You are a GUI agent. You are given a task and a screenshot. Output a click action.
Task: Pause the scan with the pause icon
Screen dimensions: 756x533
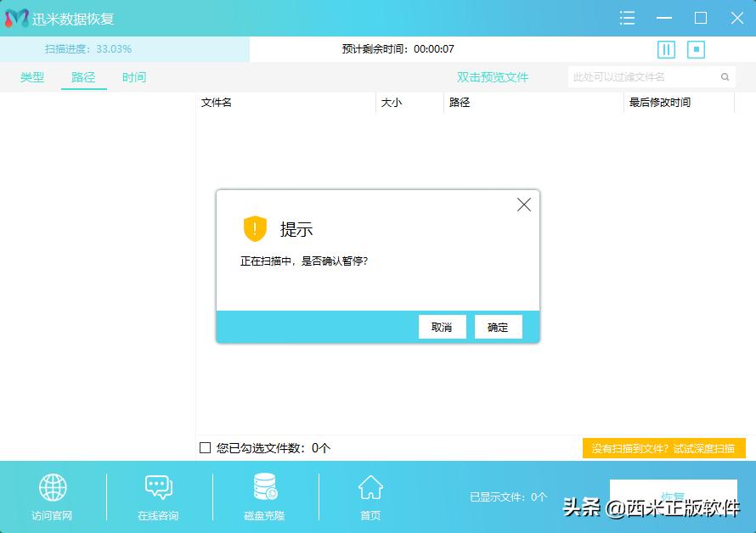[666, 49]
